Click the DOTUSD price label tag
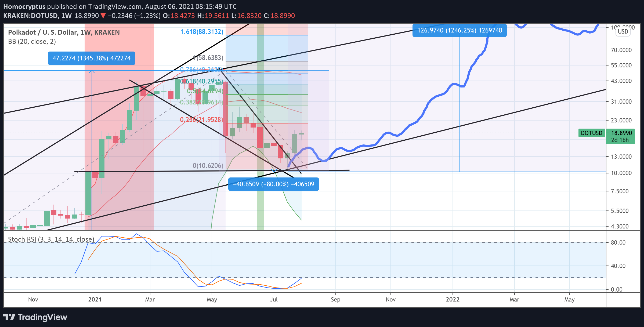Viewport: 644px width, 327px height. (x=591, y=133)
